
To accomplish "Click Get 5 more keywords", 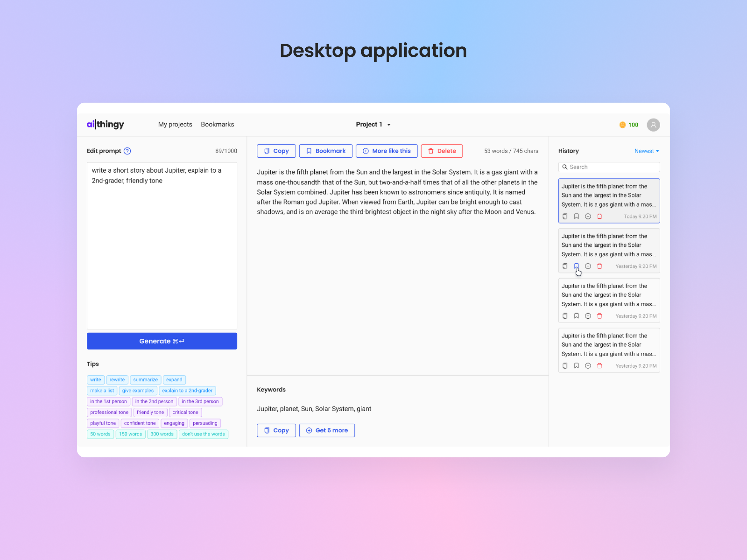I will 327,431.
